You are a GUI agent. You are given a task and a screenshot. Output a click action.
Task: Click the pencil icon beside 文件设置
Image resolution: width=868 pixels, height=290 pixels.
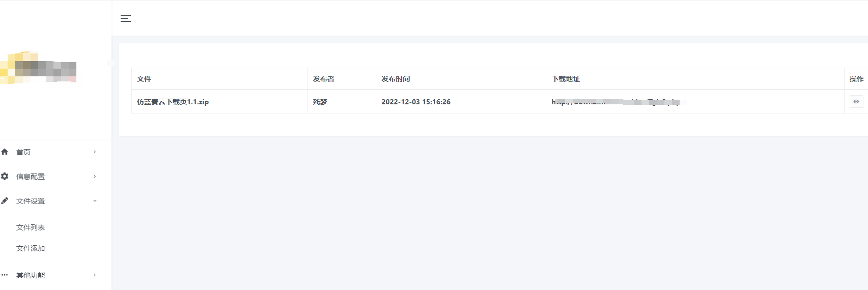5,200
